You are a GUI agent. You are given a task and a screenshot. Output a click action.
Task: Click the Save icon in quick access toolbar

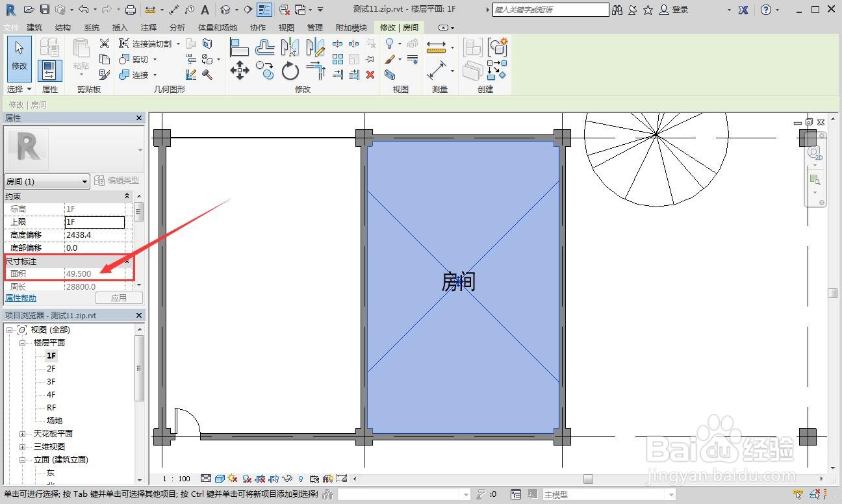(x=44, y=9)
